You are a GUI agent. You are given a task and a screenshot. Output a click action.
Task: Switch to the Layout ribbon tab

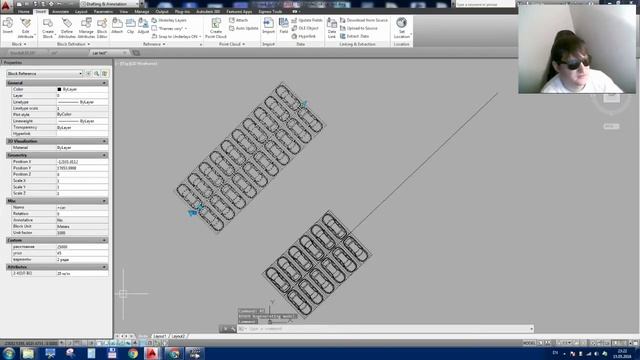(81, 11)
